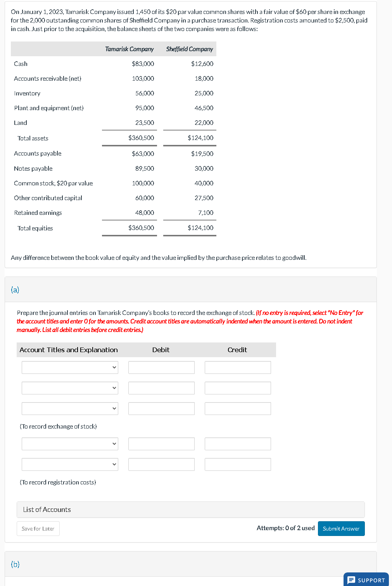Click the SUPPORT button
The width and height of the screenshot is (392, 586).
[366, 580]
